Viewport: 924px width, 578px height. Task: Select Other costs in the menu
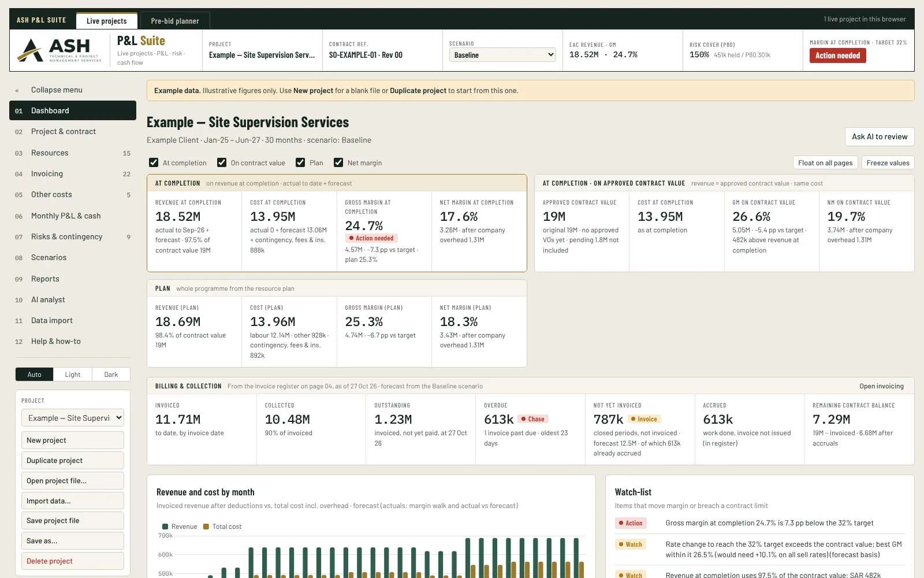pos(73,195)
